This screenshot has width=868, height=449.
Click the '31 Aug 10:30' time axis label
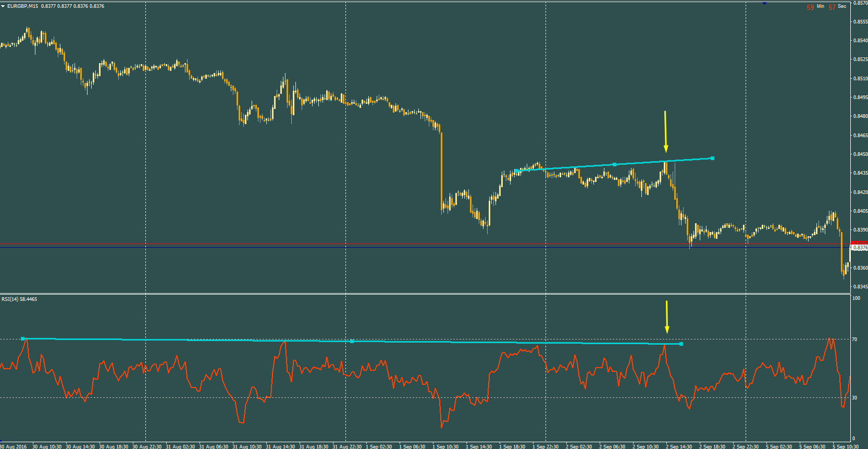247,446
